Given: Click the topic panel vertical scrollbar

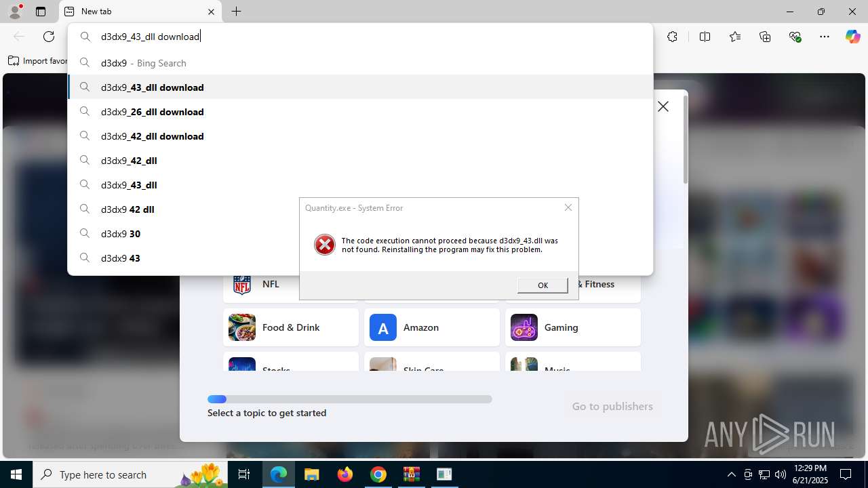Looking at the screenshot, I should click(685, 139).
